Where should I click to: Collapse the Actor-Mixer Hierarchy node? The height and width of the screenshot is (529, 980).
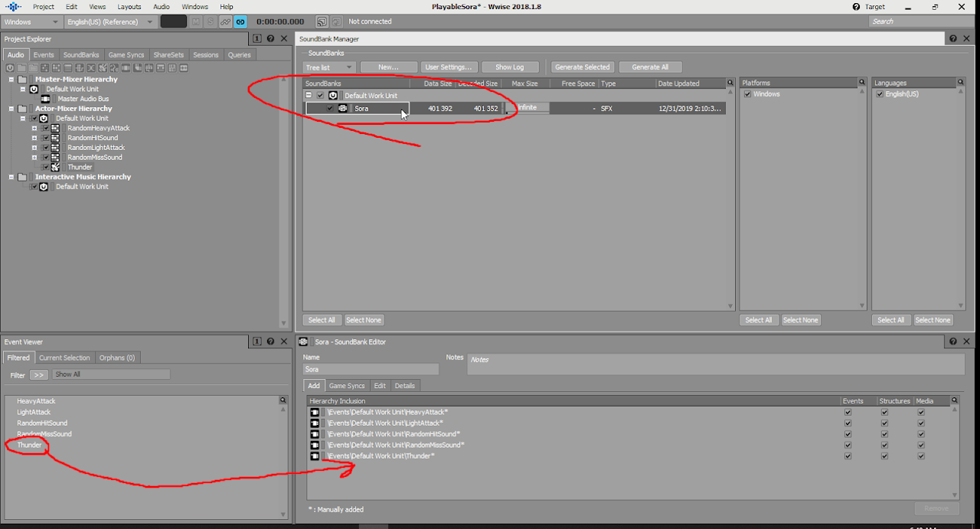pyautogui.click(x=11, y=109)
